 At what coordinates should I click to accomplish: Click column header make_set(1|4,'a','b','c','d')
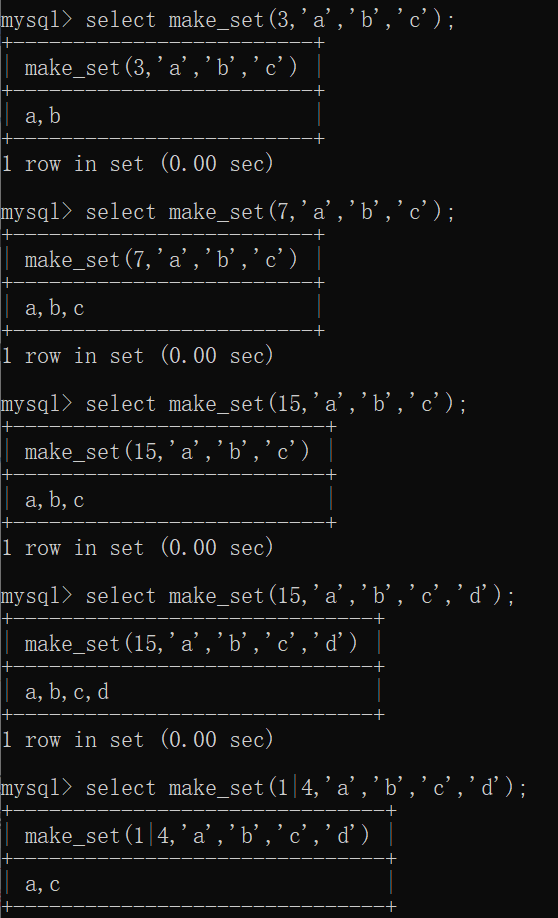click(197, 835)
